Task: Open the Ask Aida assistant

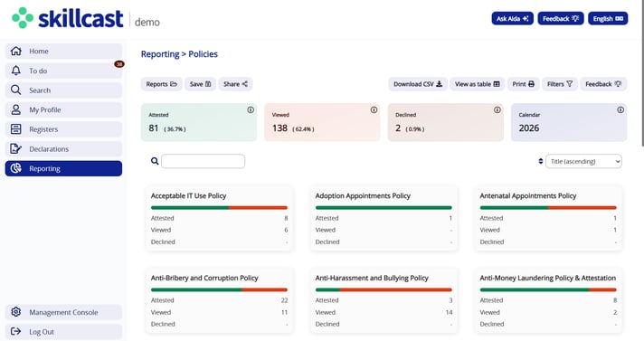Action: [x=513, y=18]
